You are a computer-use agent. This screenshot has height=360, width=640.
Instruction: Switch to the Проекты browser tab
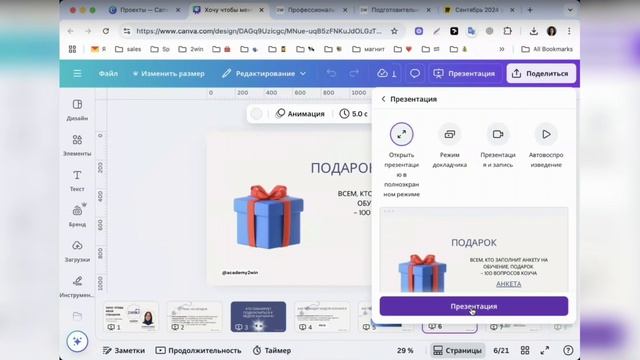[144, 10]
